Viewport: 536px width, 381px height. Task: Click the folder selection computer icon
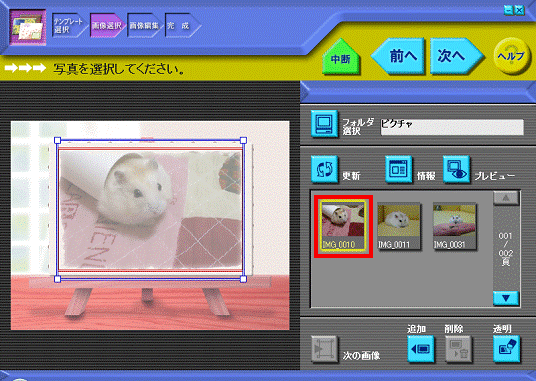coord(324,123)
